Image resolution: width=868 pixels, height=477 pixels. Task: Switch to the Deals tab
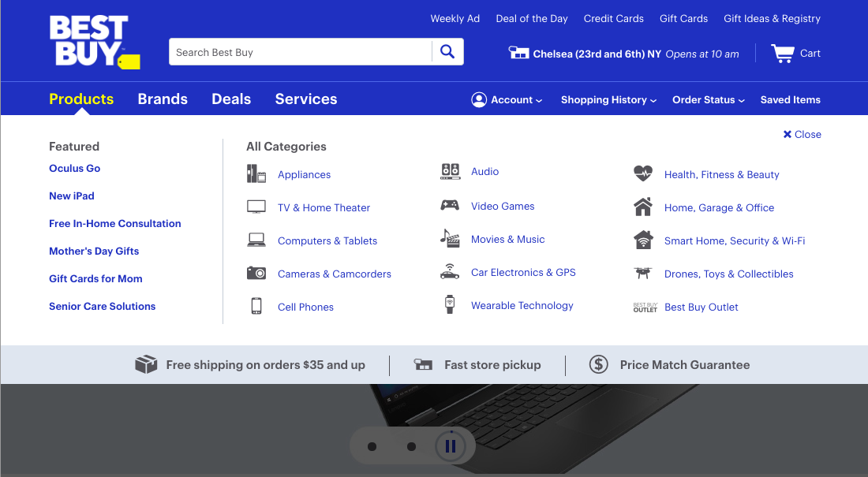pos(230,99)
